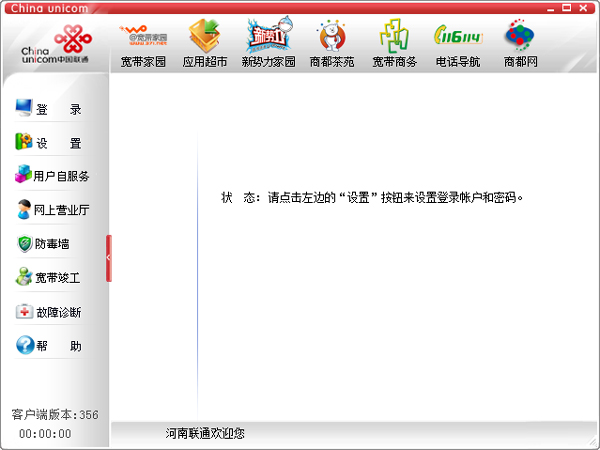Screen dimensions: 600x450
Task: Open the 防毒墙 antivirus wall
Action: [55, 243]
